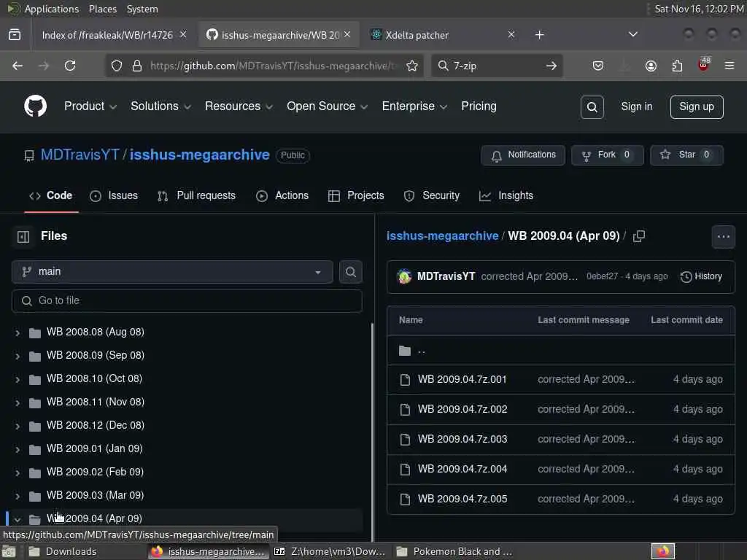Close the Index of /freakleak tab
The image size is (747, 560).
[183, 35]
